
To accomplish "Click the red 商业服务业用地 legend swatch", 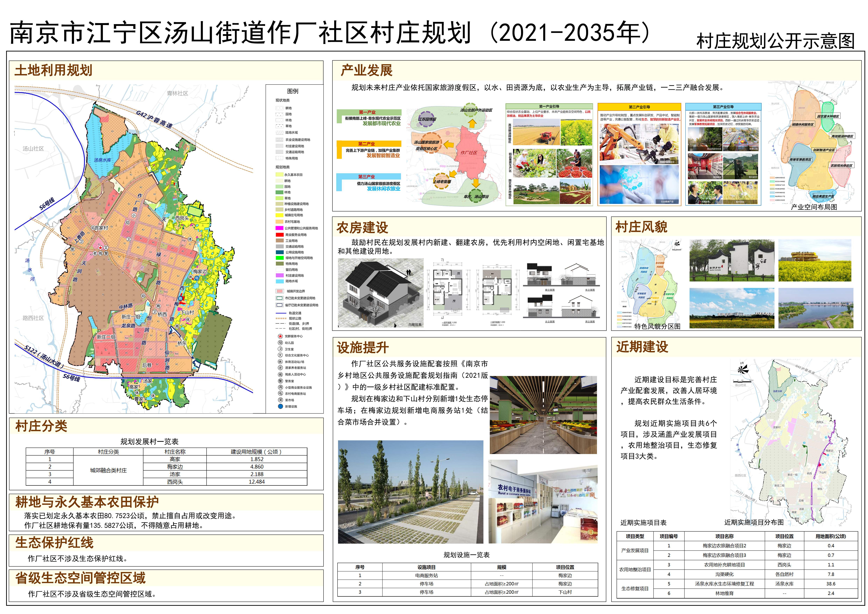I will (279, 235).
